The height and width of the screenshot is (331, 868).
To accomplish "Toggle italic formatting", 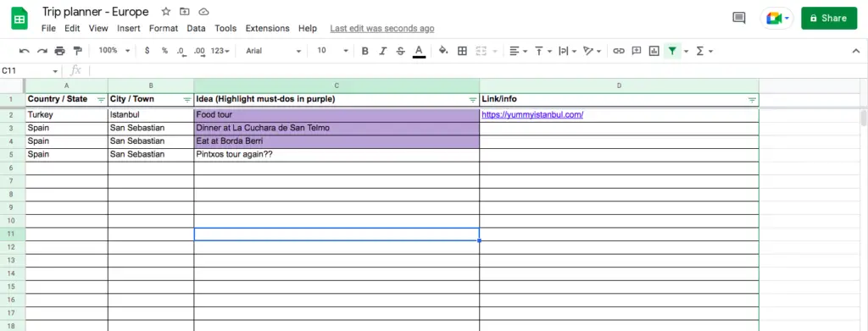I will (382, 51).
